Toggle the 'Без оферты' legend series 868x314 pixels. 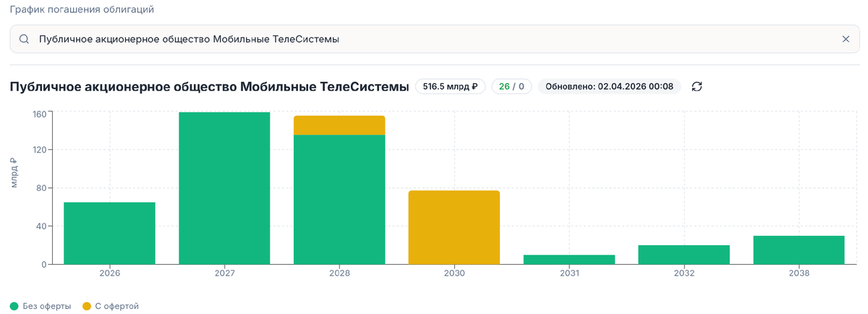(x=41, y=306)
